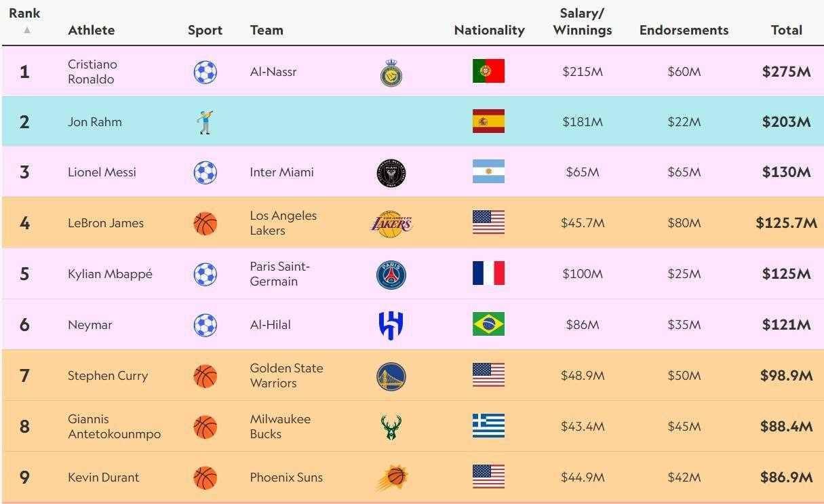Sort table by Total column header
This screenshot has width=824, height=504.
click(786, 30)
